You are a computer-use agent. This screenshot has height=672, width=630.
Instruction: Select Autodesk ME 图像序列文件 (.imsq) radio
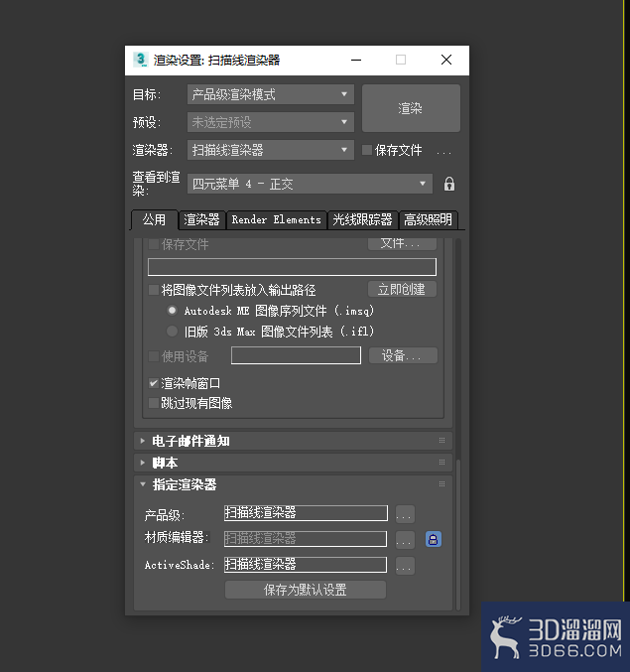click(x=172, y=311)
